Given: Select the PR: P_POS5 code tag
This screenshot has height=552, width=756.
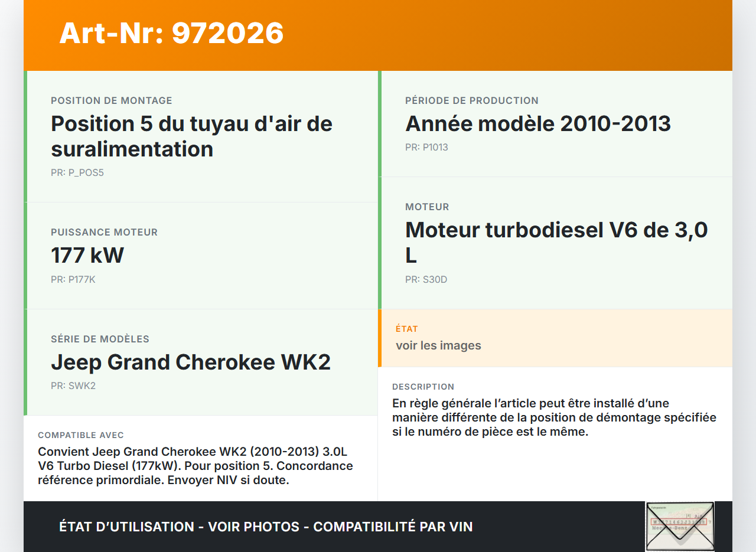Looking at the screenshot, I should tap(77, 172).
